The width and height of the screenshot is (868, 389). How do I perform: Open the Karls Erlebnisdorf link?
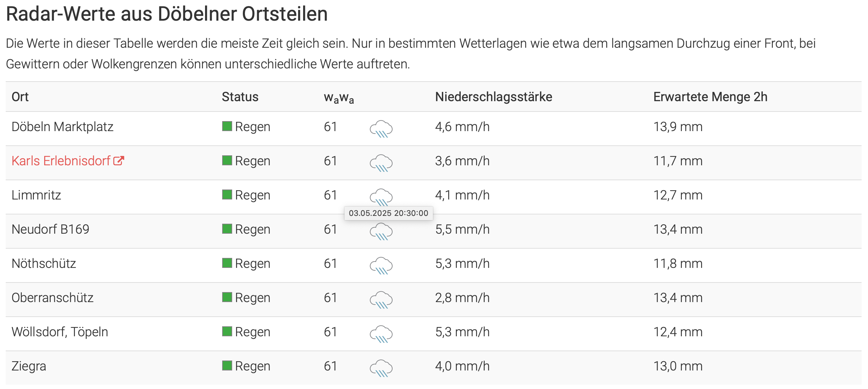point(61,161)
